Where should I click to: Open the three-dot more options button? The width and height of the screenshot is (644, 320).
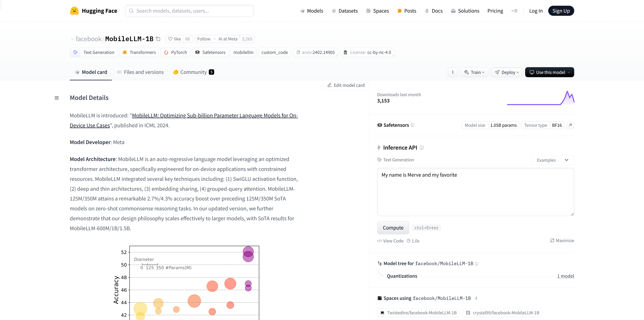coord(452,72)
